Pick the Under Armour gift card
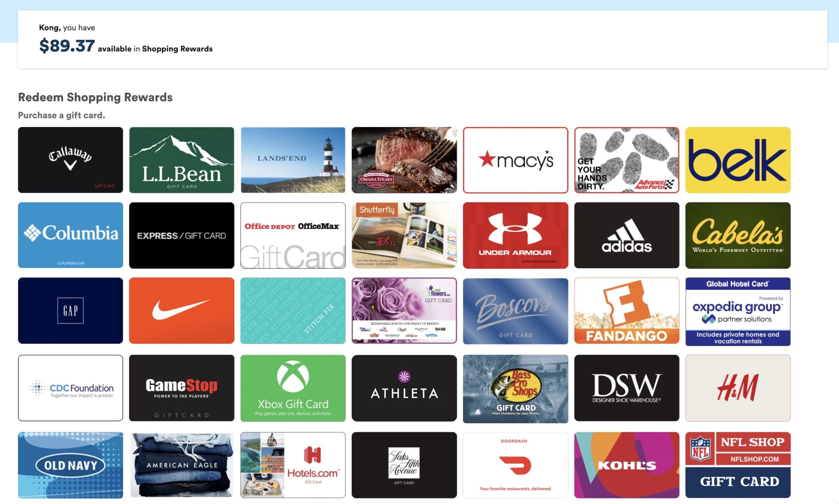Screen dimensions: 839x504 tap(515, 235)
